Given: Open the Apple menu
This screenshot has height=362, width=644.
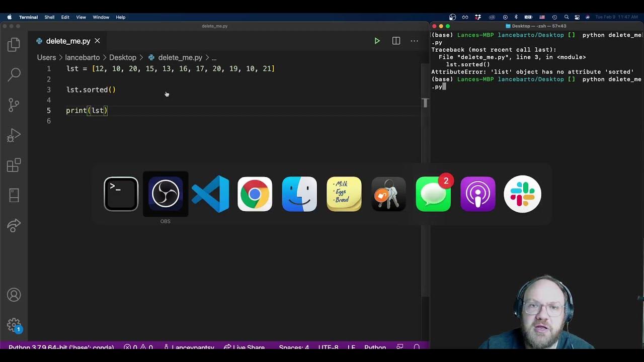Looking at the screenshot, I should pos(9,17).
